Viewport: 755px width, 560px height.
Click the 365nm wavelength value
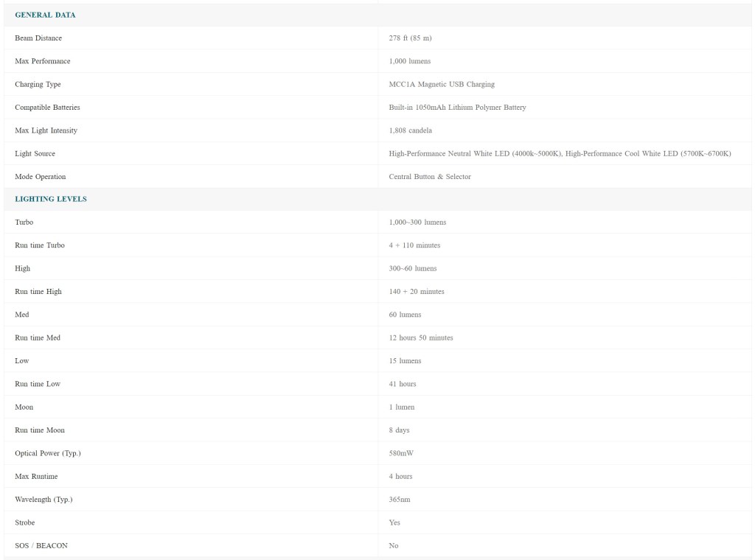pyautogui.click(x=400, y=500)
